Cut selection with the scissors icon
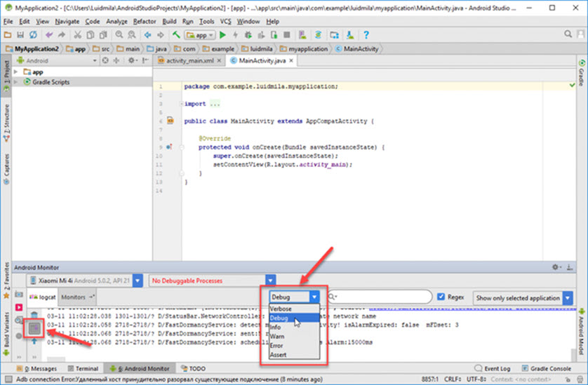 [78, 35]
